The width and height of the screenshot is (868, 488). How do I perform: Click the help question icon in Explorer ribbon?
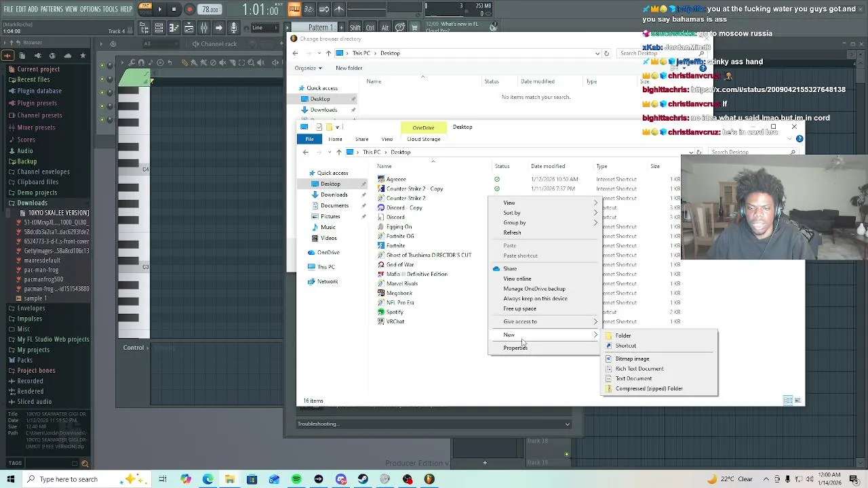[x=800, y=139]
